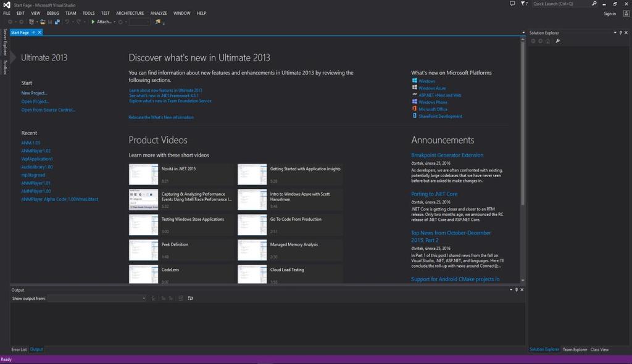Click the Quick Launch magnifier icon

point(594,4)
